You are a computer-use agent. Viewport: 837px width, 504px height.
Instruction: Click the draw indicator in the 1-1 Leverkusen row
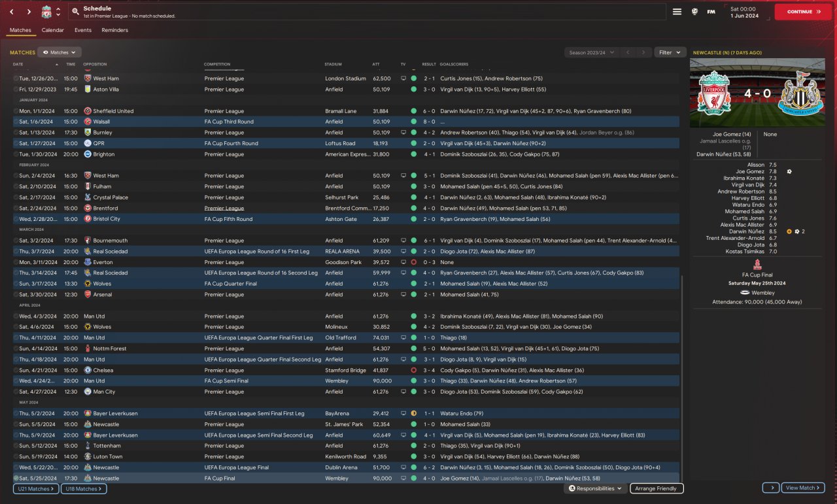coord(413,413)
